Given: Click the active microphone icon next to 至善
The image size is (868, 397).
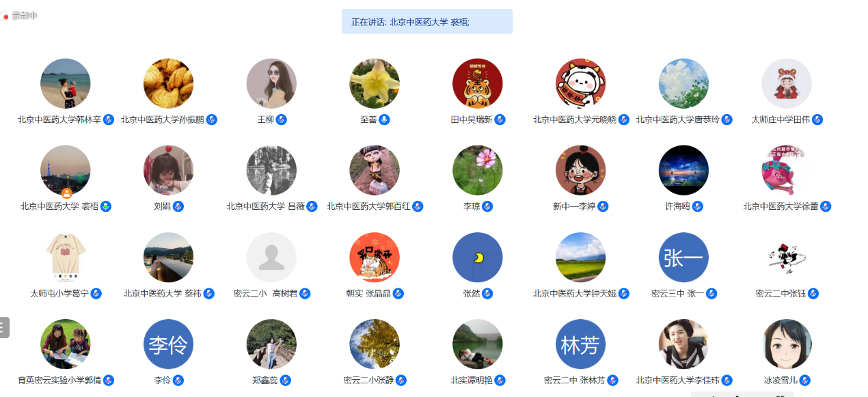Looking at the screenshot, I should [385, 120].
